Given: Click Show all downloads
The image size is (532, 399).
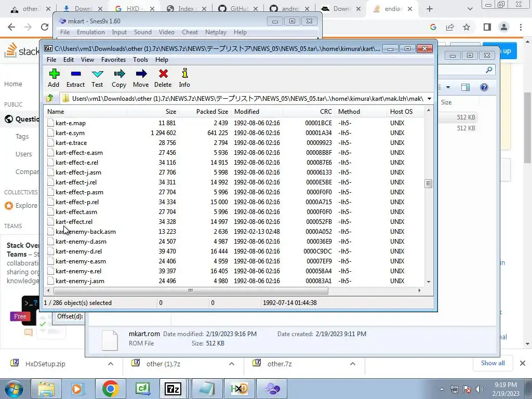Looking at the screenshot, I should [x=493, y=363].
